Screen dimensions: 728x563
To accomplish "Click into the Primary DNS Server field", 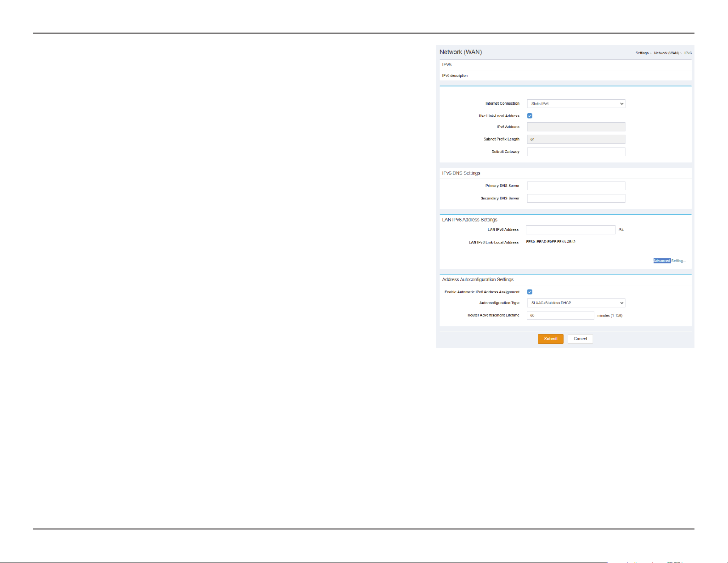I will click(576, 186).
